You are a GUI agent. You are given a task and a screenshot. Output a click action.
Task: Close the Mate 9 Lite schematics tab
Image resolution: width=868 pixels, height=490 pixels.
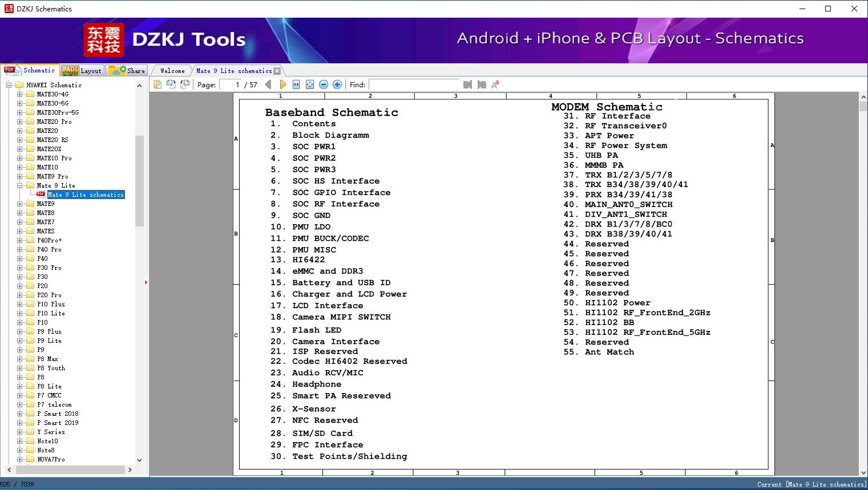[x=277, y=71]
